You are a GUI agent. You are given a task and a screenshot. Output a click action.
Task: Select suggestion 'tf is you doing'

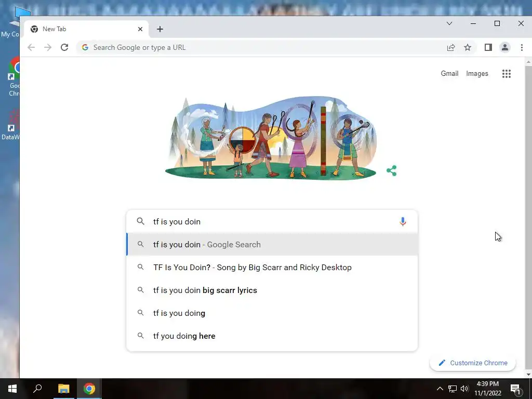click(272, 313)
